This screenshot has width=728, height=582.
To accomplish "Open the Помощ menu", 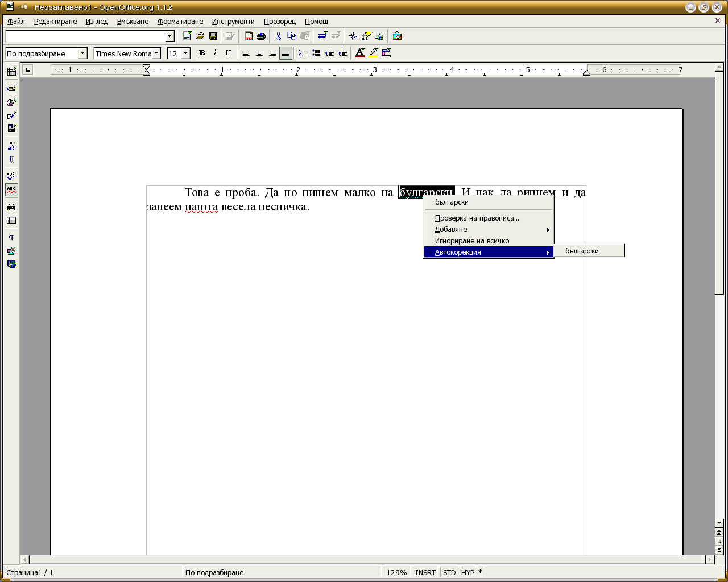I will (316, 22).
